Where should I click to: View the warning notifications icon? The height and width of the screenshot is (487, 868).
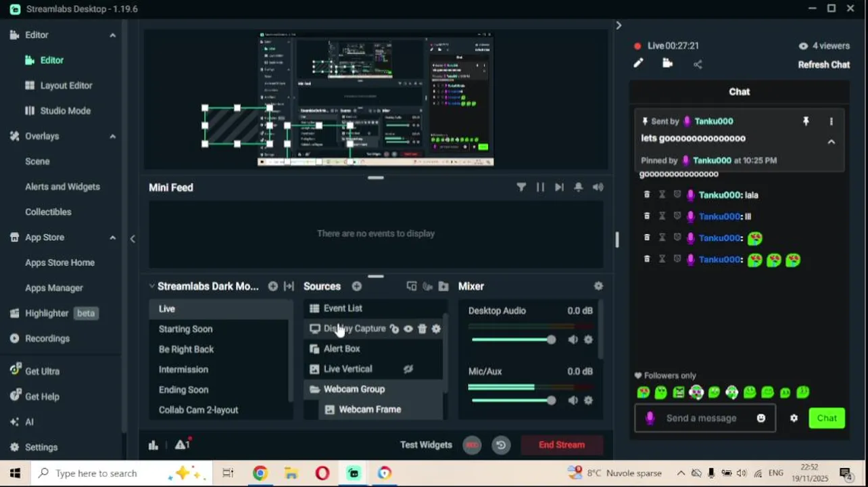pos(182,444)
